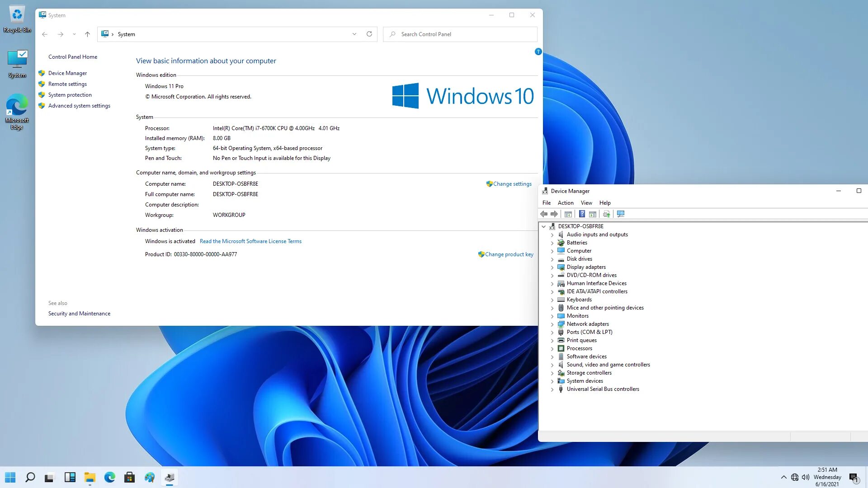Select Print queues in device tree
Screen dimensions: 868x488
pos(582,340)
